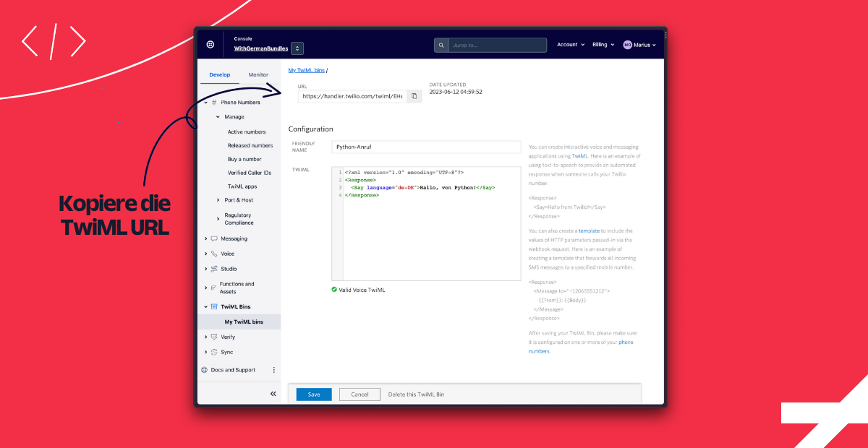Click the TwiML Bins icon
Viewport: 868px width, 448px height.
(x=214, y=306)
